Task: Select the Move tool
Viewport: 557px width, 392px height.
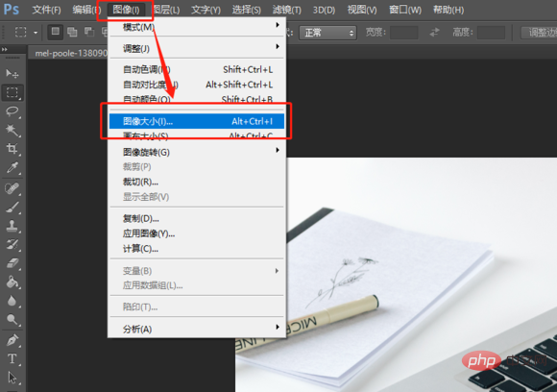Action: click(x=12, y=74)
